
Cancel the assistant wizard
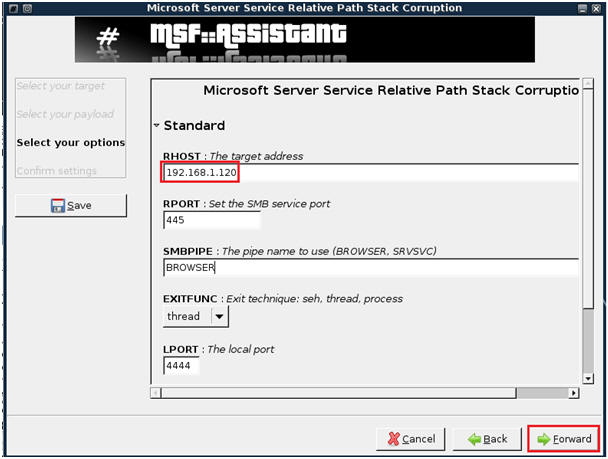411,439
